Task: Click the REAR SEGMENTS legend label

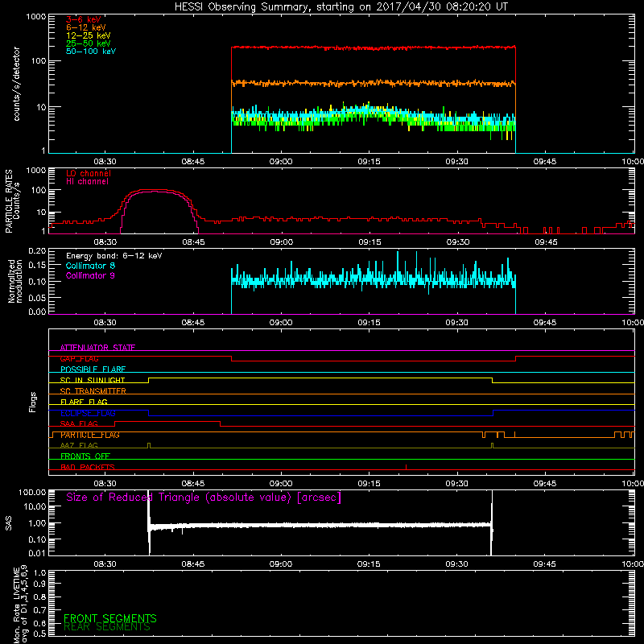Action: tap(107, 627)
